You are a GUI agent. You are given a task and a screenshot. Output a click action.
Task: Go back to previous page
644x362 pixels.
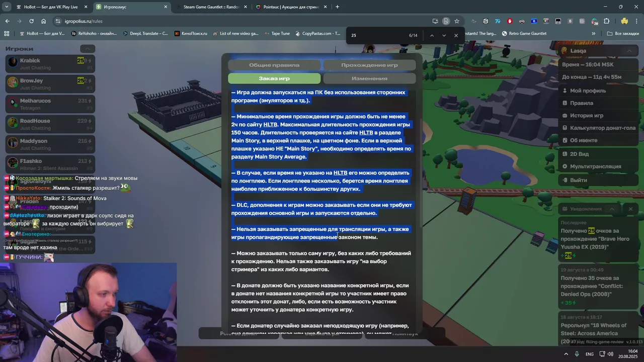point(7,21)
